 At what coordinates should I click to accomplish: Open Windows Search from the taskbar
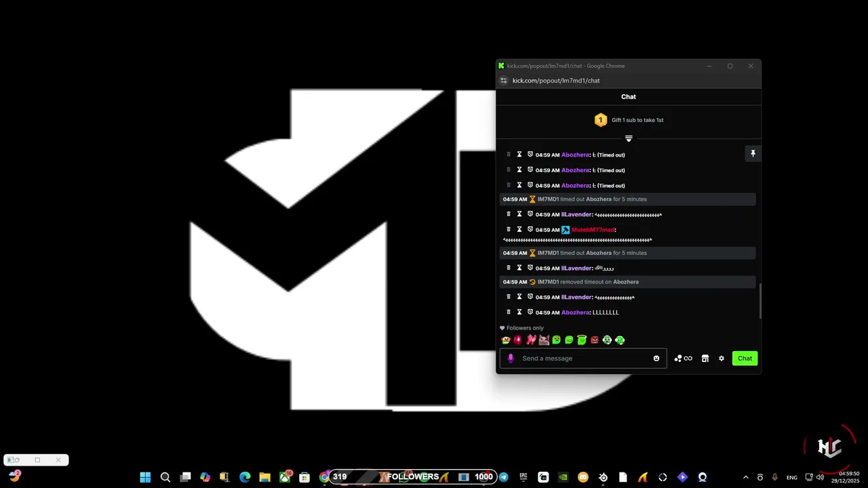tap(165, 477)
